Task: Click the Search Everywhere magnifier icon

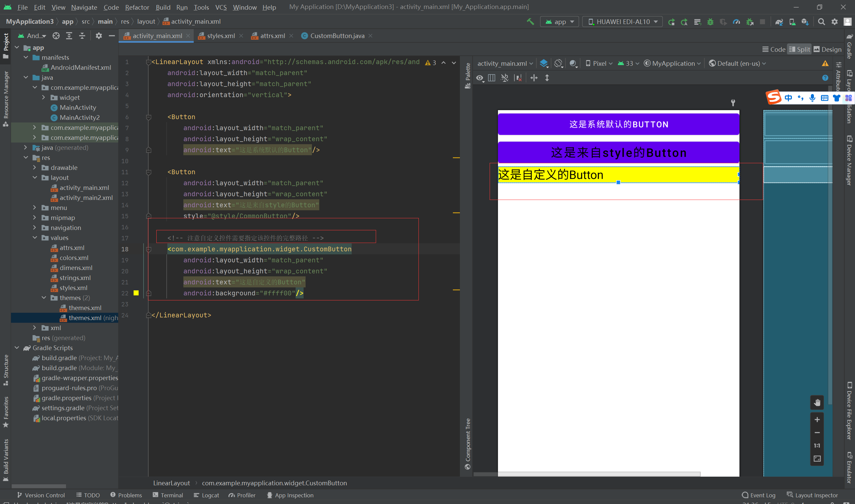Action: [821, 22]
